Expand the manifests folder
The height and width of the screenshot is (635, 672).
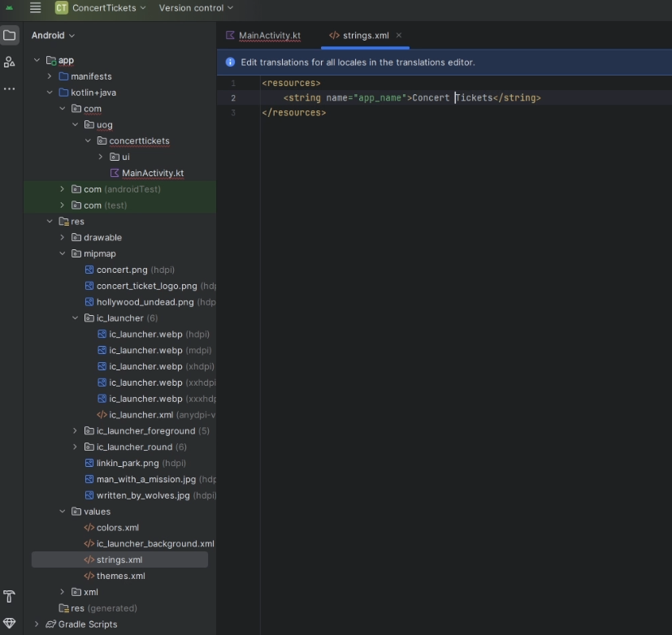click(50, 76)
